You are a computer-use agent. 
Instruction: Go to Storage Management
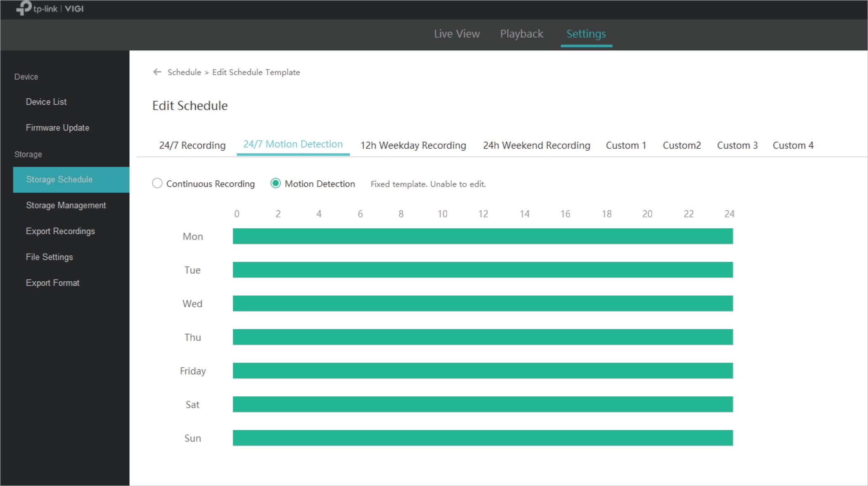tap(66, 205)
